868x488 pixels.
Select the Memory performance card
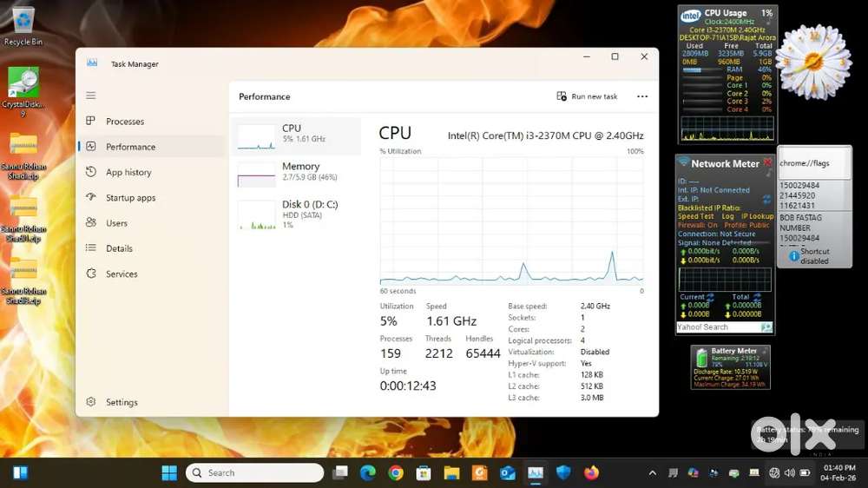pos(296,174)
